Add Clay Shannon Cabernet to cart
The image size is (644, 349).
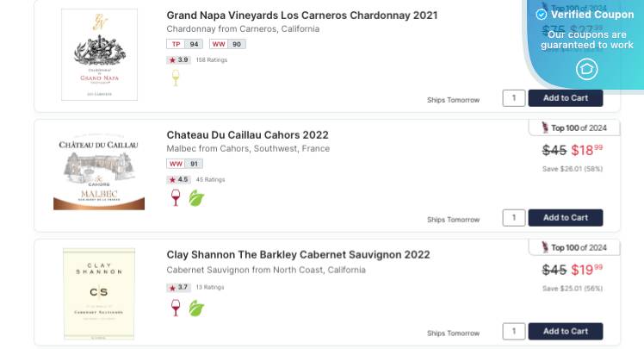565,331
